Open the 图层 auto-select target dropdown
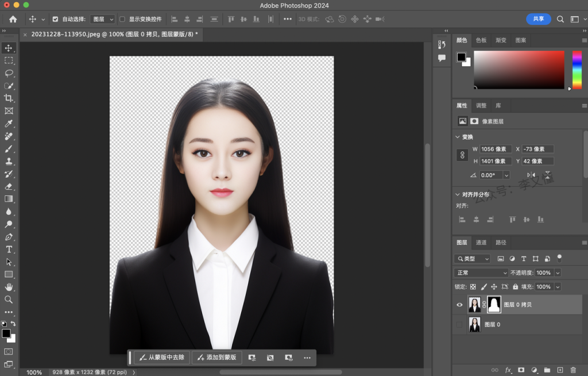The height and width of the screenshot is (376, 588). (103, 19)
